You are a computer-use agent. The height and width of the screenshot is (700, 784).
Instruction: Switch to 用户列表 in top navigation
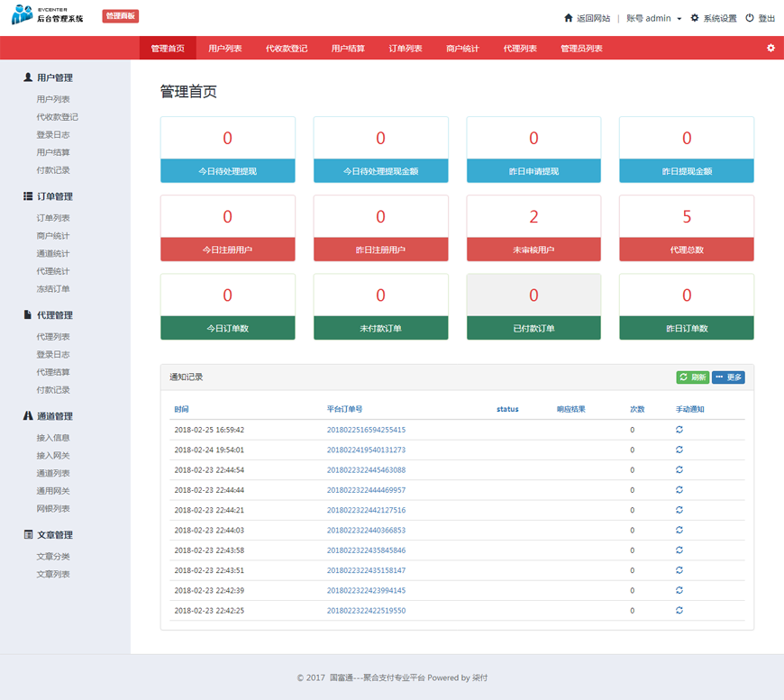pos(225,48)
